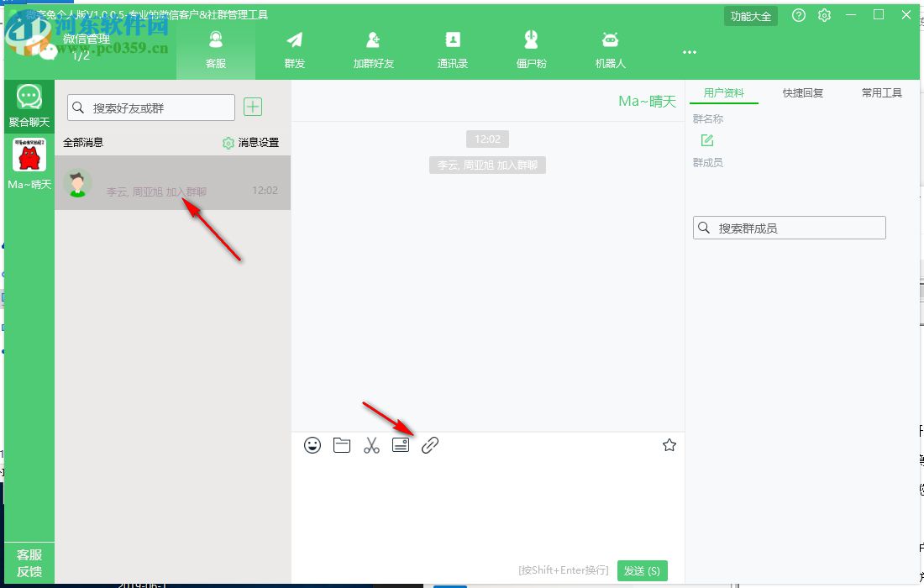Click the folder send-file icon
The height and width of the screenshot is (588, 924).
click(x=342, y=445)
